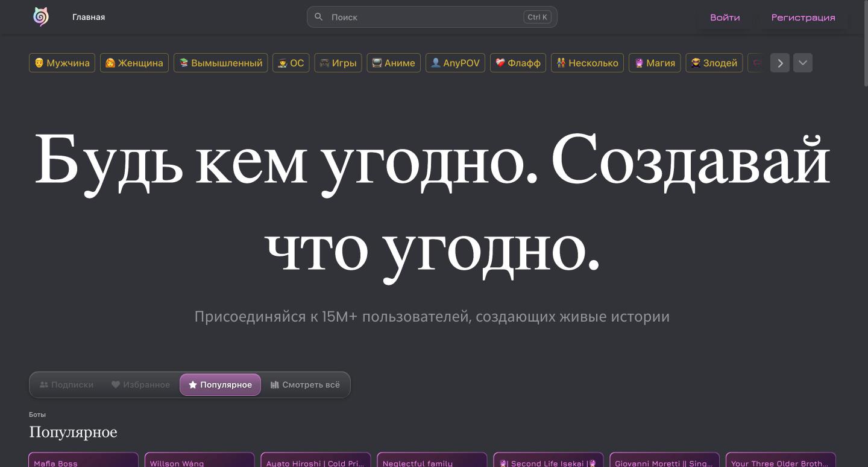Toggle the Мужчина tag filter
868x467 pixels.
click(x=62, y=63)
